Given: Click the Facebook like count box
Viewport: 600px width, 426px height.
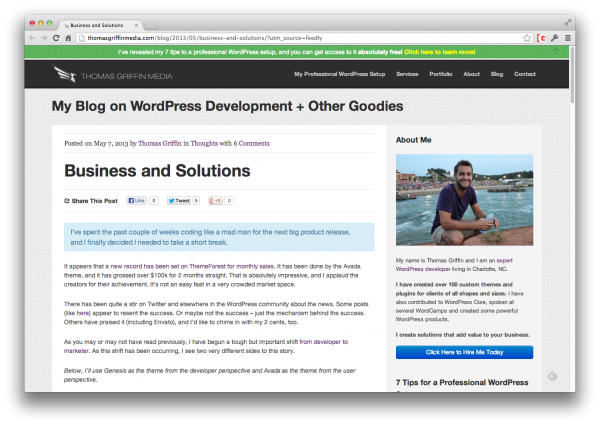Looking at the screenshot, I should pos(153,201).
